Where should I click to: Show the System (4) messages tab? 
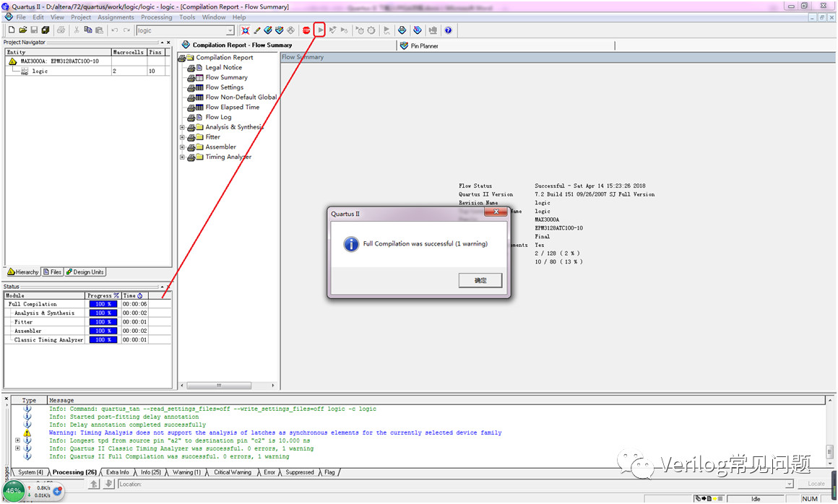coord(30,472)
